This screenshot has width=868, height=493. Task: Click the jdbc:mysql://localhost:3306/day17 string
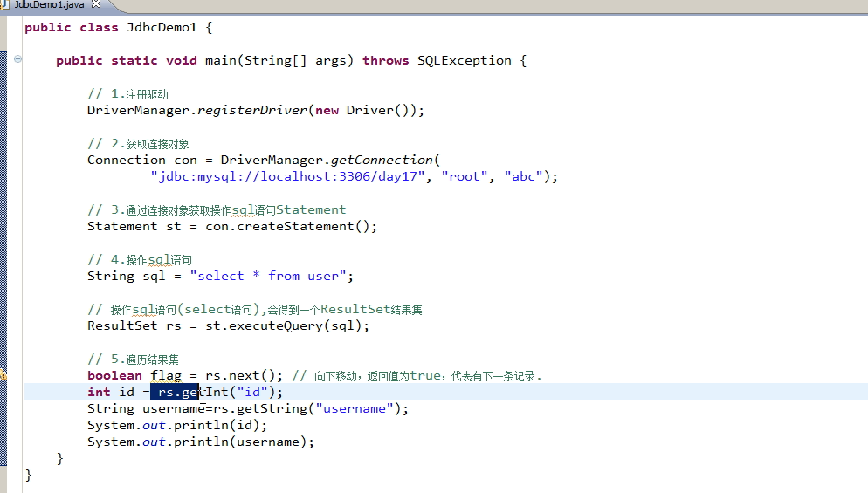click(288, 176)
